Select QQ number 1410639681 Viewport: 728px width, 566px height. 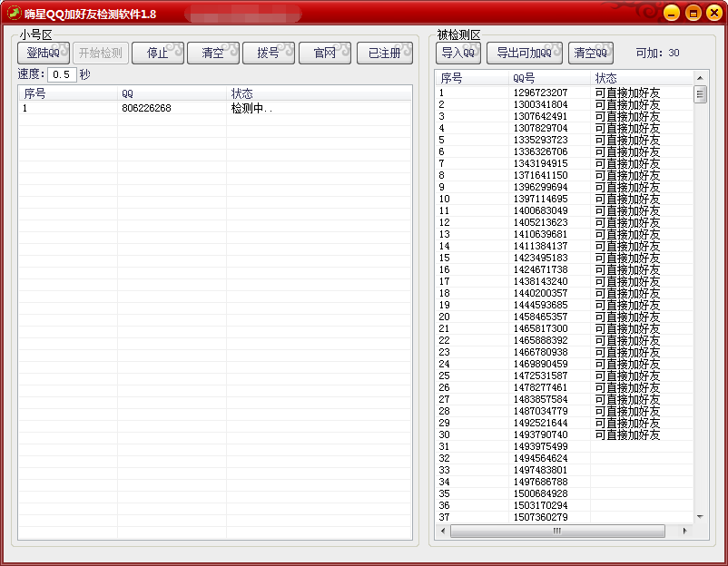point(540,234)
